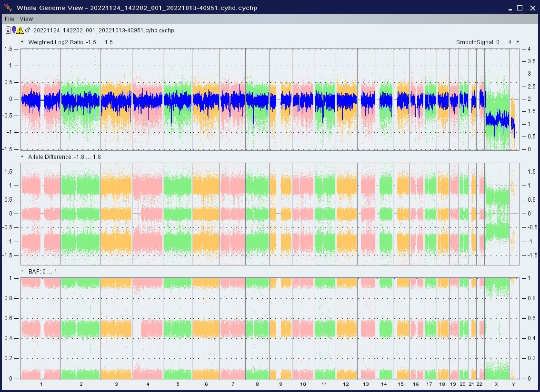
Task: Click the Weighted Log2 Ratio range label
Action: (70, 42)
